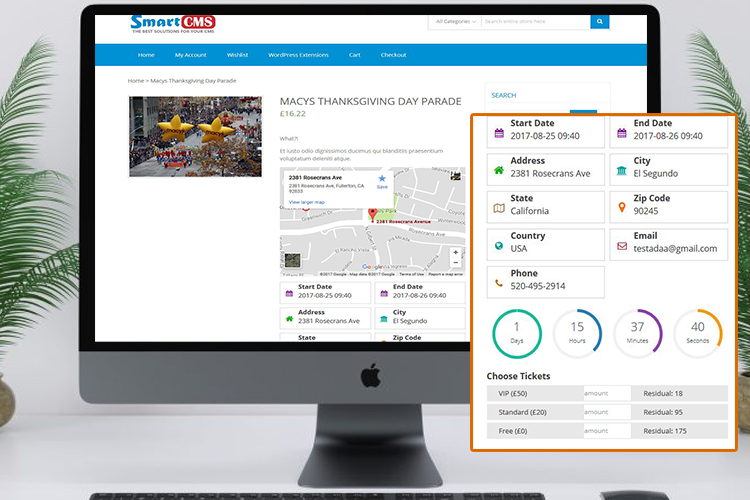This screenshot has height=500, width=750.
Task: Click the Home breadcrumb link
Action: (135, 80)
